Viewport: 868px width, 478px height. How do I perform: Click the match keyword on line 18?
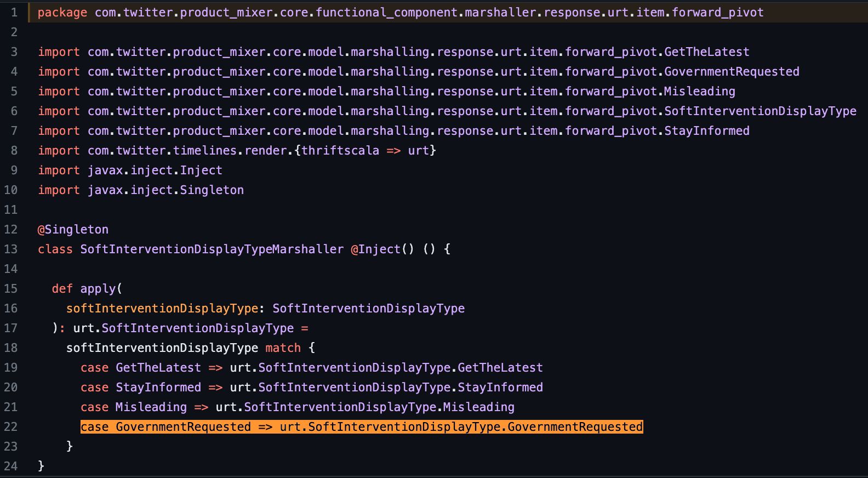[x=283, y=348]
